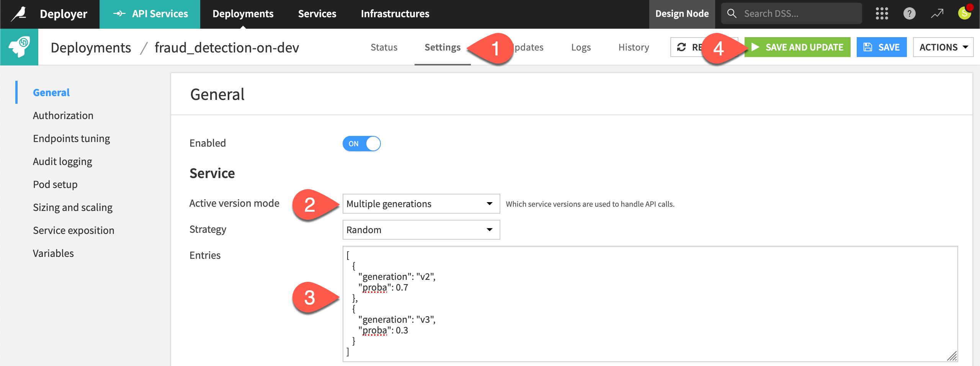Click the teal deployment project icon
The image size is (980, 366).
tap(19, 47)
